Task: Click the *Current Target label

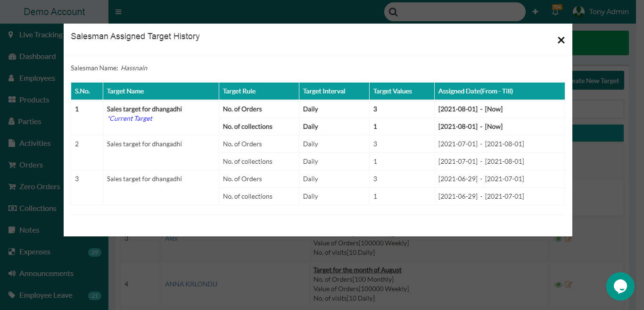Action: click(x=130, y=118)
